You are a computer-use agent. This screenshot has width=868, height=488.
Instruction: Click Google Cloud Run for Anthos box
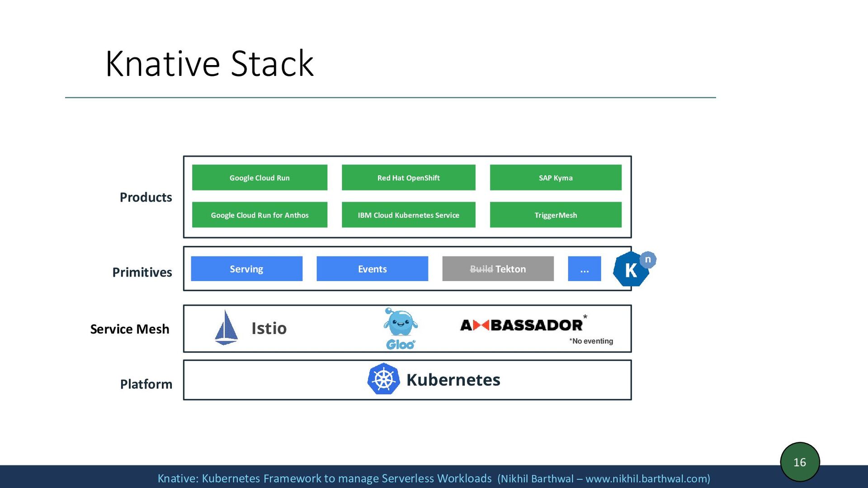coord(259,215)
